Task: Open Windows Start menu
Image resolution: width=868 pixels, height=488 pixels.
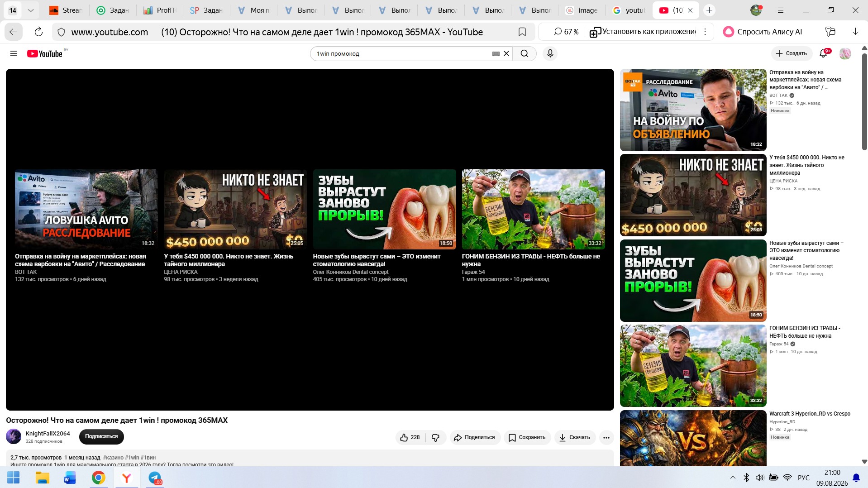Action: click(14, 478)
